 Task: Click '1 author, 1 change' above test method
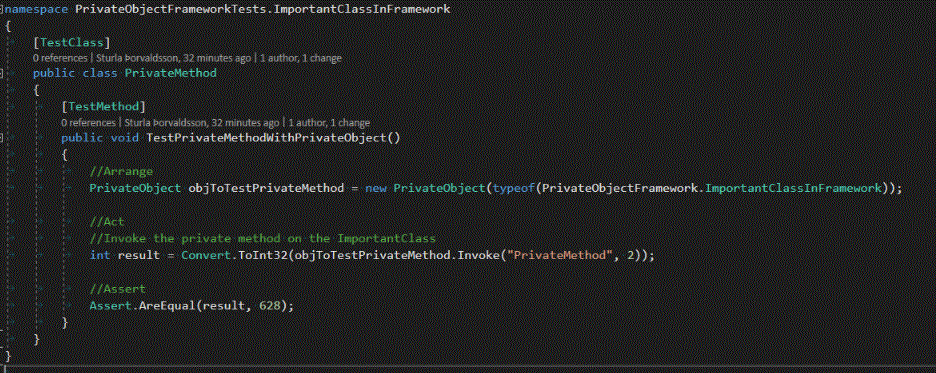330,123
